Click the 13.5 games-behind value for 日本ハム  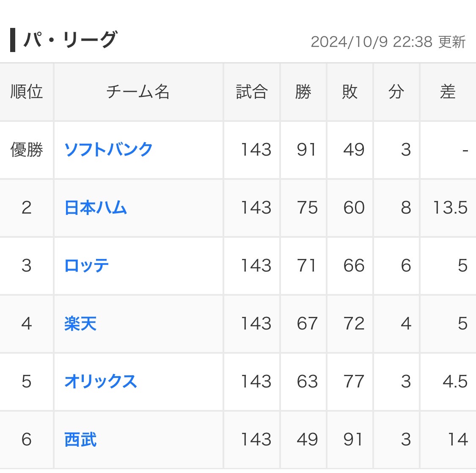450,208
